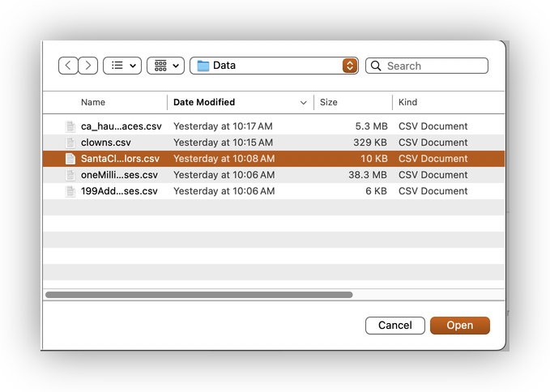This screenshot has height=392, width=550.
Task: Click the horizontal scrollbar thumb
Action: [198, 295]
